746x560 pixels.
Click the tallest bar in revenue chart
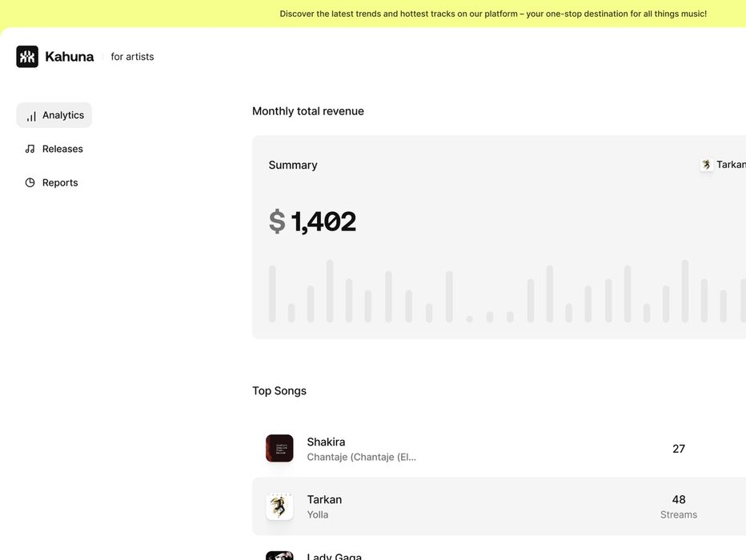coord(330,291)
